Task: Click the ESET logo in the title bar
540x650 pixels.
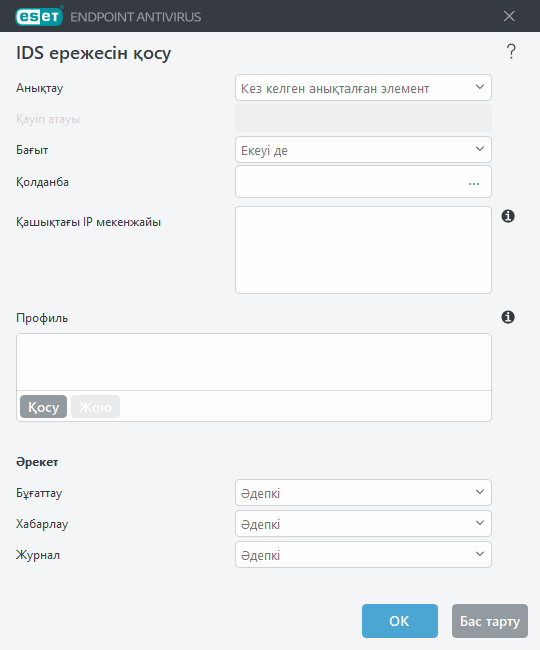Action: pos(39,16)
